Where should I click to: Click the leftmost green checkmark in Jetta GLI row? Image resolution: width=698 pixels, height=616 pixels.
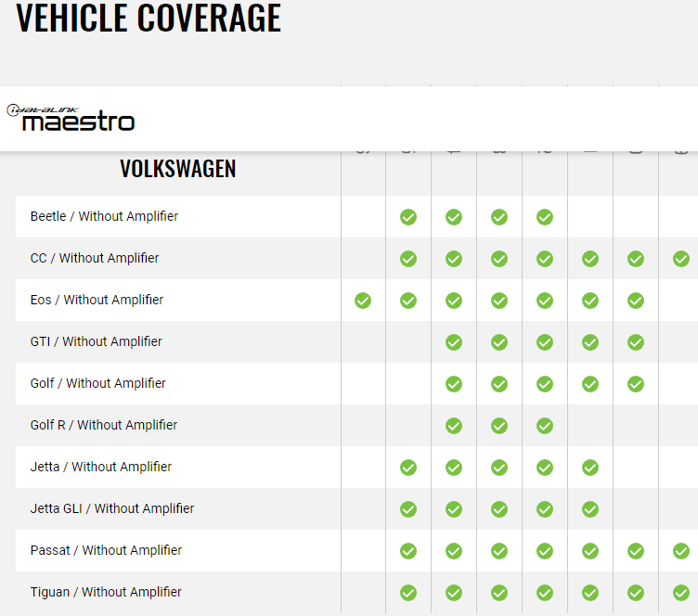pos(408,509)
